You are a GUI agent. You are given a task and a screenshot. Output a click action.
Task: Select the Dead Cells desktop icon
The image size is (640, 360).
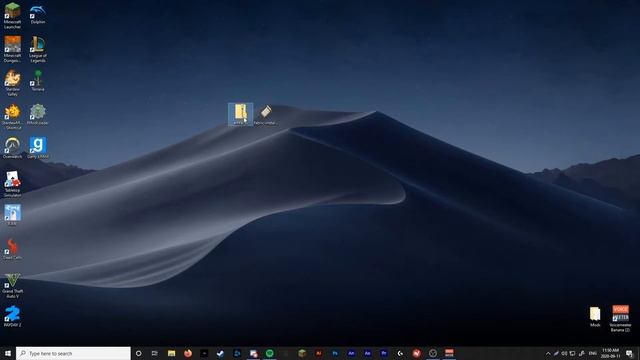tap(12, 249)
